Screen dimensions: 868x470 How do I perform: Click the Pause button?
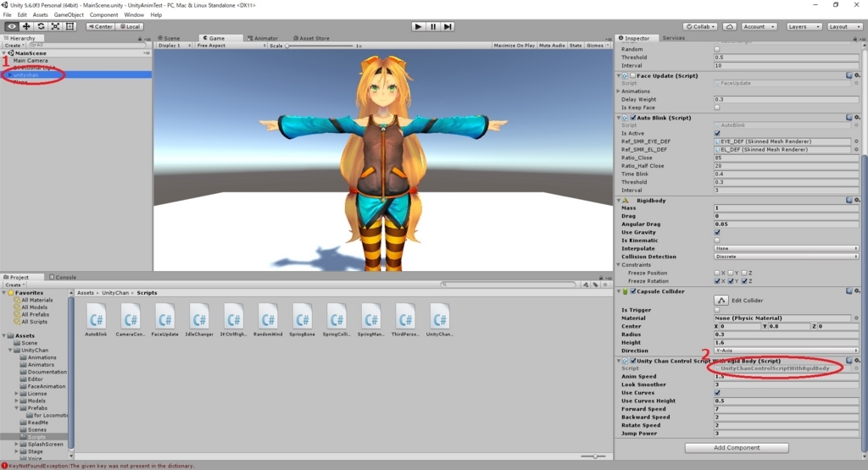(x=433, y=26)
